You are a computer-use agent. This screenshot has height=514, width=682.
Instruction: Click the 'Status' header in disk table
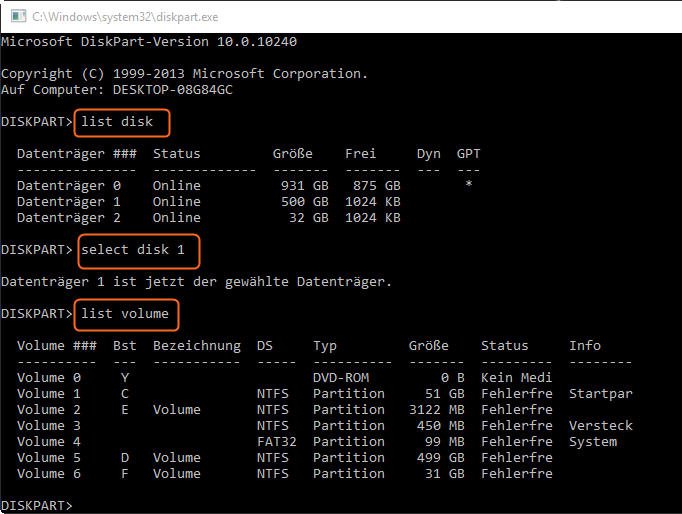click(176, 154)
